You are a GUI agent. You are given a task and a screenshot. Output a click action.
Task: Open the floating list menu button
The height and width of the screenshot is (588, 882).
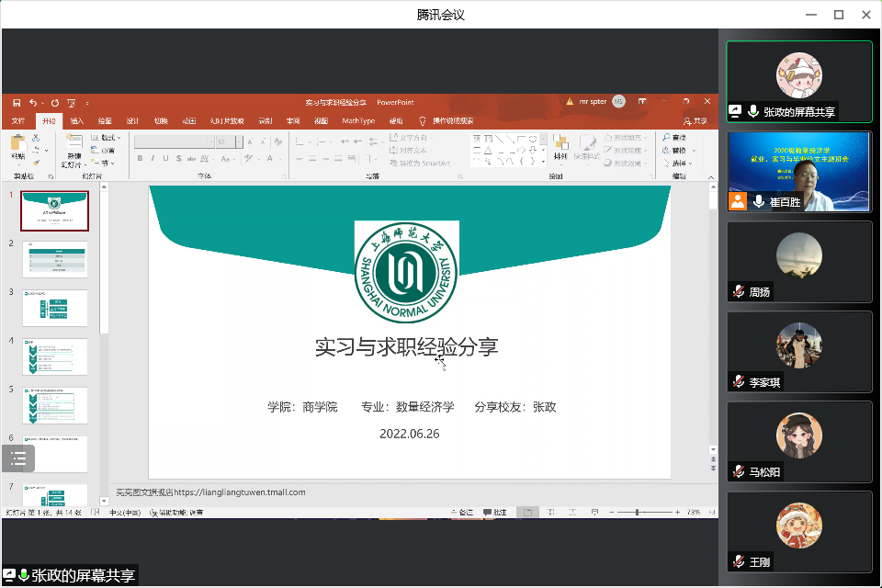[18, 458]
